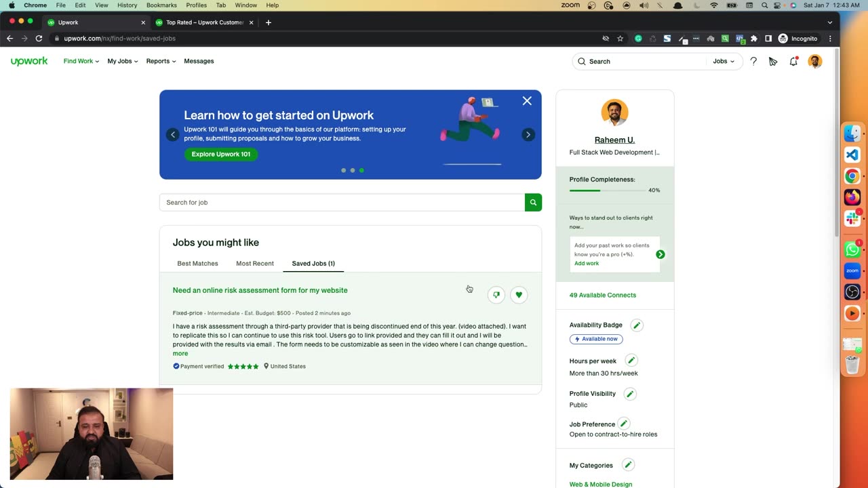Screen dimensions: 868x488
Task: Open the History menu in the menu bar
Action: coord(127,5)
